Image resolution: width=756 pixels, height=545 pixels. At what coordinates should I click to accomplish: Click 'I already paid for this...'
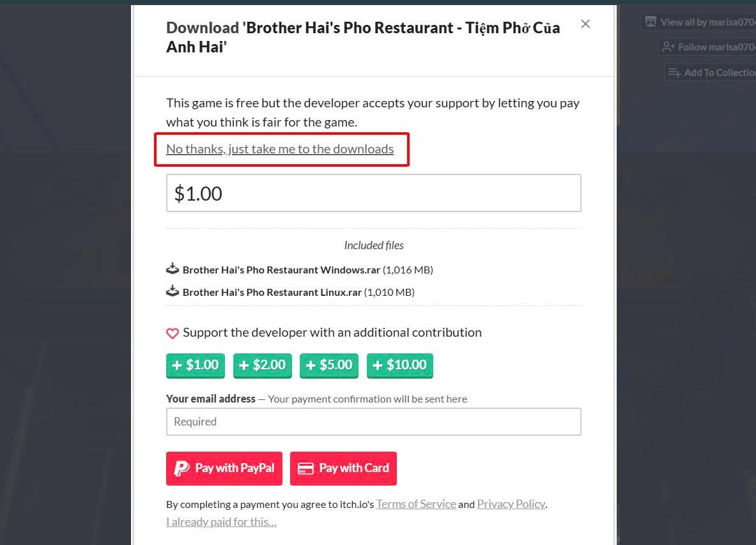pyautogui.click(x=221, y=522)
